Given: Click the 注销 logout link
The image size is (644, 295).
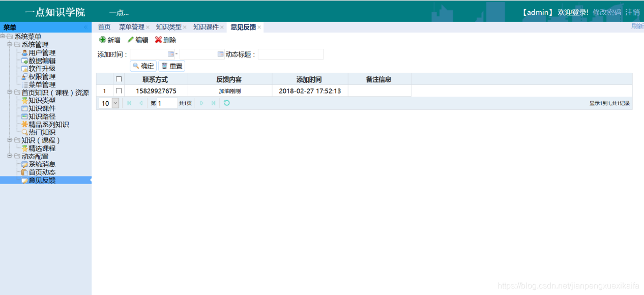Looking at the screenshot, I should [x=633, y=12].
